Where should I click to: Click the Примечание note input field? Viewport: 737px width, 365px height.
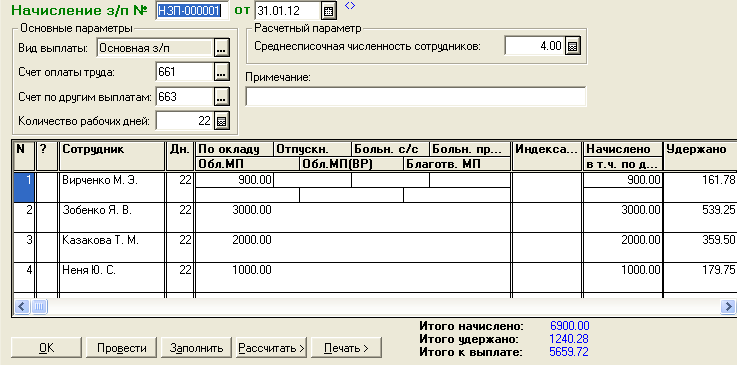click(416, 96)
